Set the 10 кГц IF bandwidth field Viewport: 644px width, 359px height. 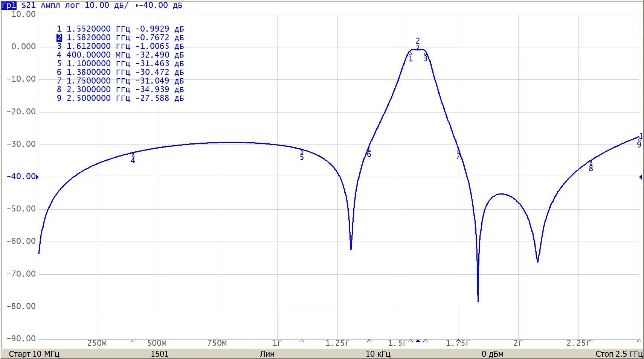click(378, 354)
